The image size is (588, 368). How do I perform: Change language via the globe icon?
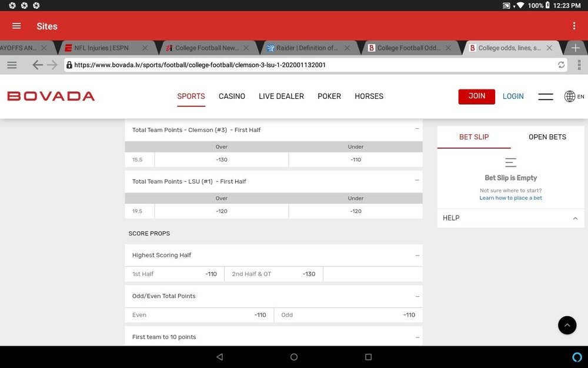(x=570, y=96)
